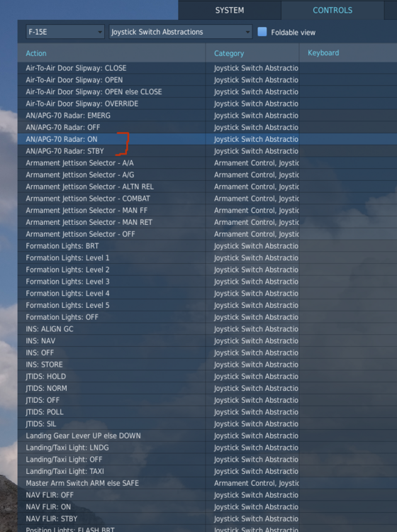This screenshot has width=397, height=532.
Task: Select the AN/APG-70 Radar: STBY row
Action: (207, 151)
